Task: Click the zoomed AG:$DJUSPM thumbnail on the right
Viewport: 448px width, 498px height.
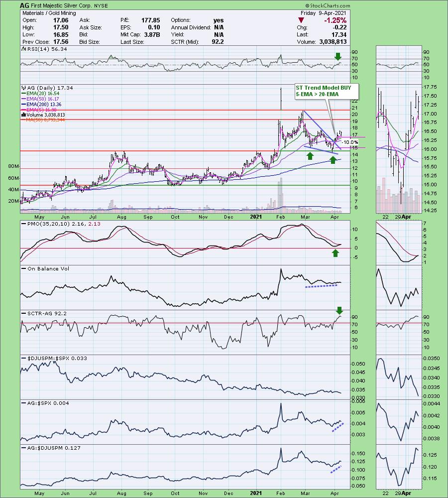Action: coord(399,467)
